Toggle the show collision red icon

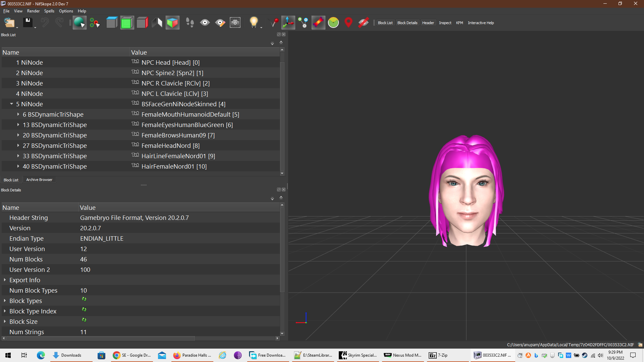(318, 23)
